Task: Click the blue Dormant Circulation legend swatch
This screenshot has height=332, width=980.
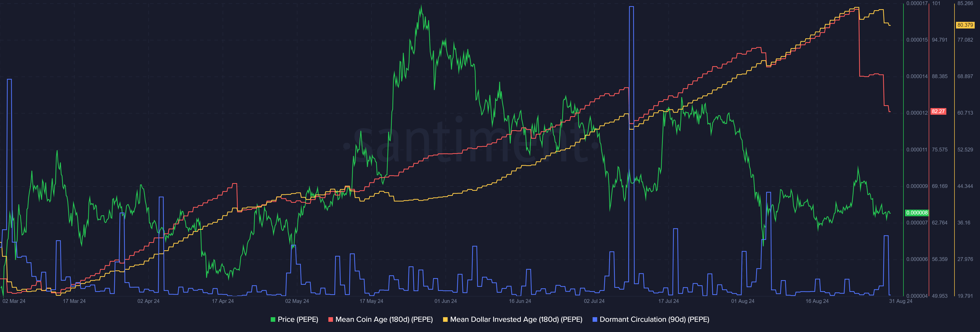Action: pyautogui.click(x=595, y=319)
